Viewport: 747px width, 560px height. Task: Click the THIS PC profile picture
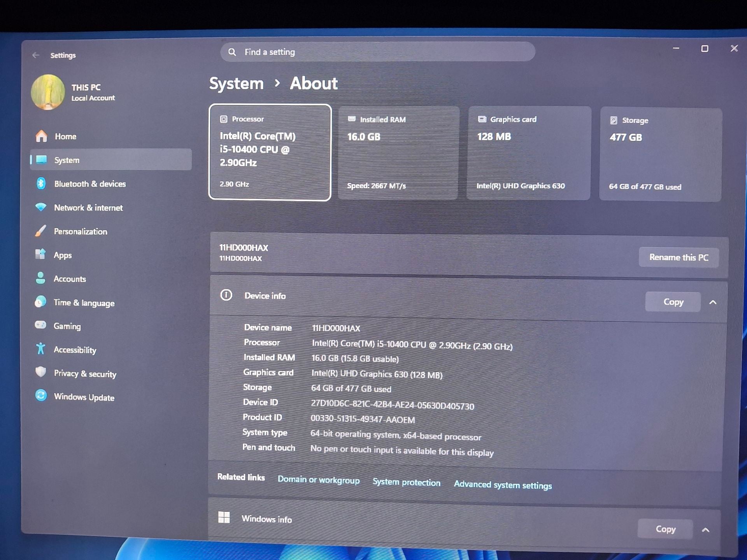click(48, 92)
